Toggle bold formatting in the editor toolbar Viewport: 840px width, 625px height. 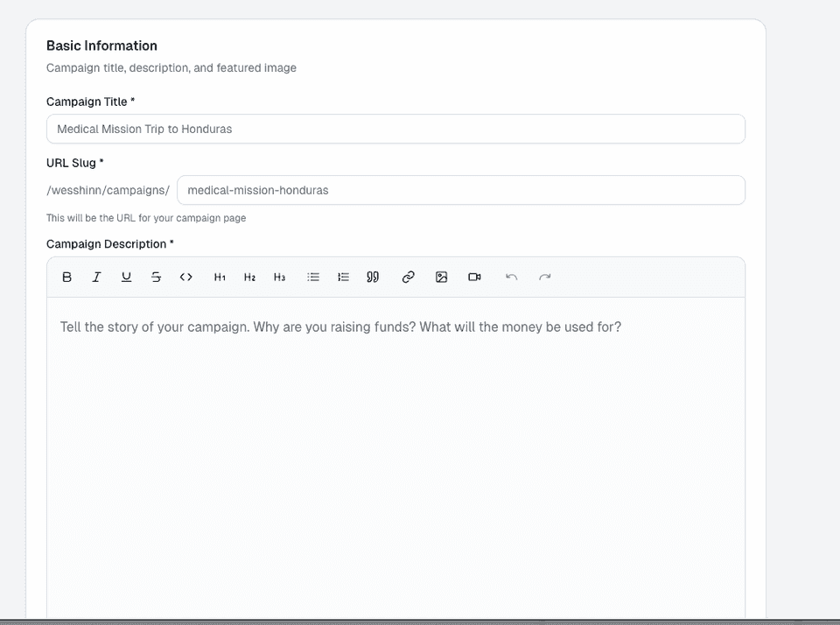click(x=67, y=277)
